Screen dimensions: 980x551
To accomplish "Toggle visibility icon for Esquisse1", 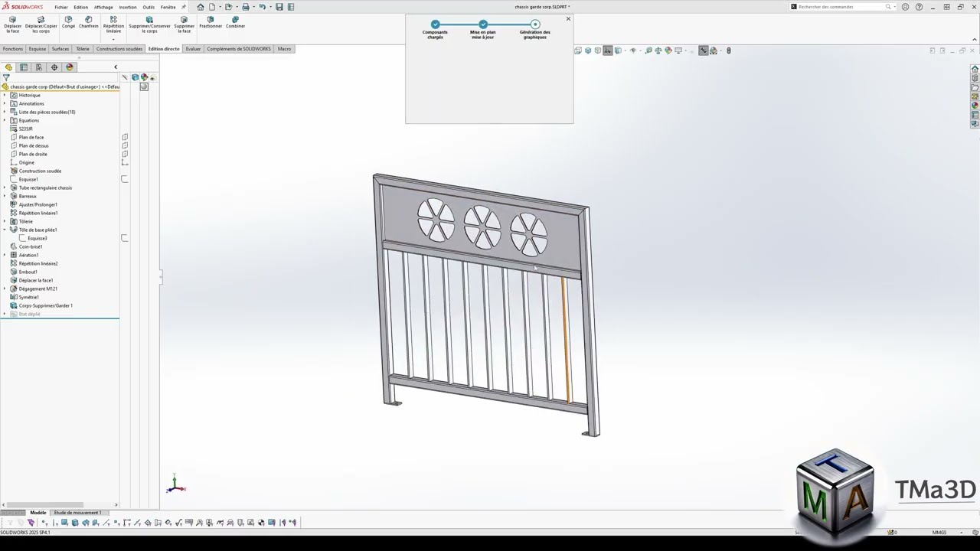I will (125, 179).
